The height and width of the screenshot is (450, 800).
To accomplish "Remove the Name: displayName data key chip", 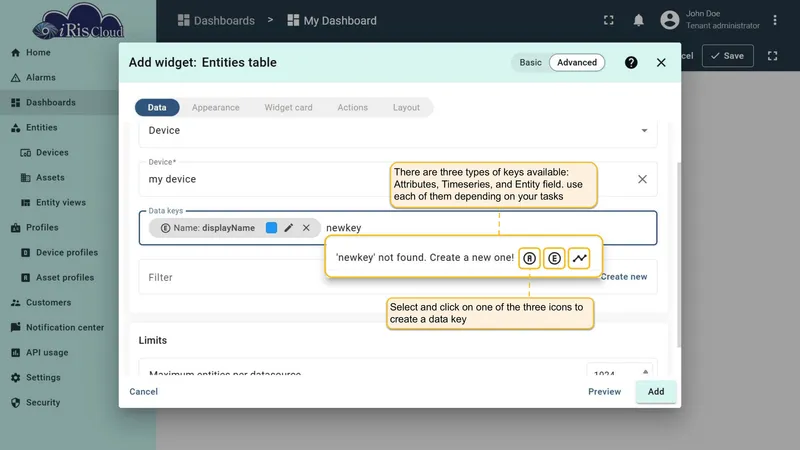I will coord(306,228).
